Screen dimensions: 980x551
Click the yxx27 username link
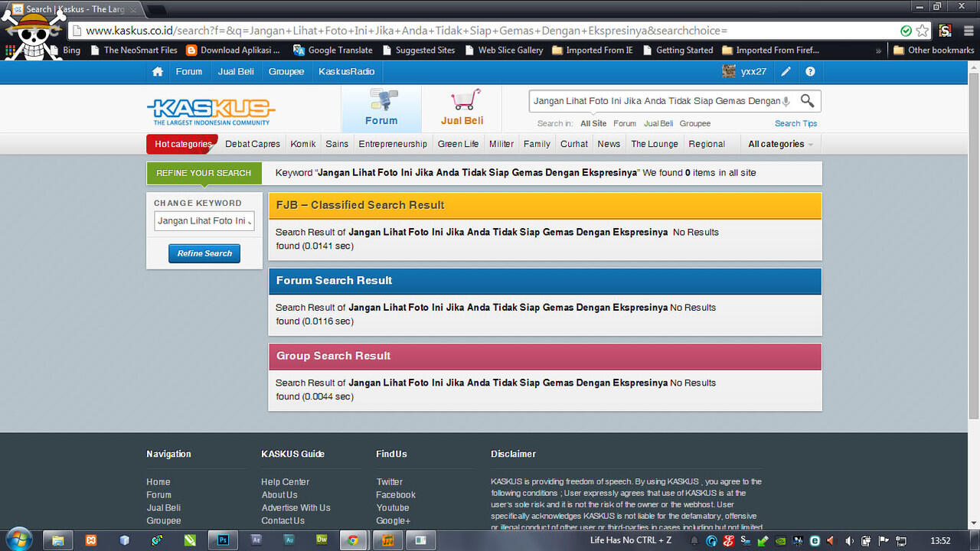tap(753, 72)
